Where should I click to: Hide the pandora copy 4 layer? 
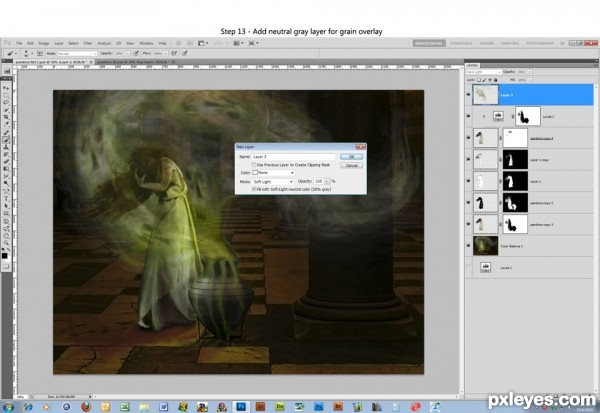(x=469, y=138)
